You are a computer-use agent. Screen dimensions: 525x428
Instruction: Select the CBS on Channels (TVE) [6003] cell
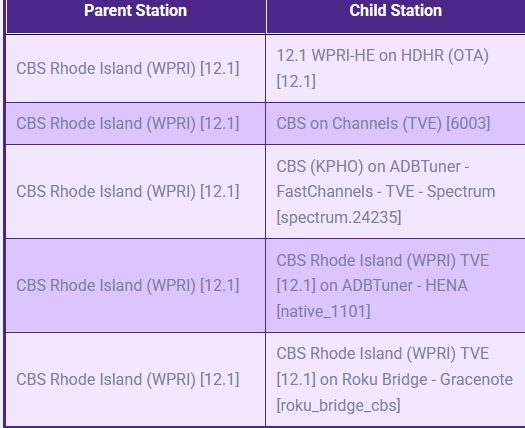(x=395, y=124)
